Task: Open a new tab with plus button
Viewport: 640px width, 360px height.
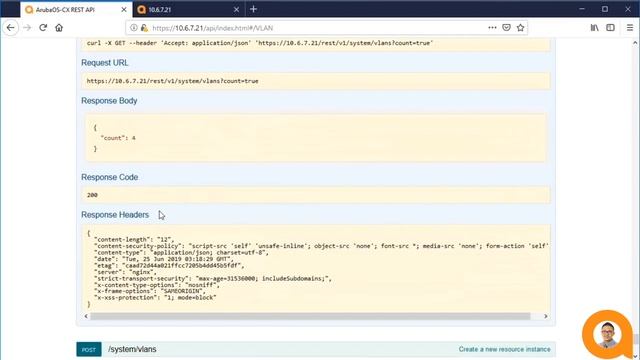Action: tap(253, 9)
